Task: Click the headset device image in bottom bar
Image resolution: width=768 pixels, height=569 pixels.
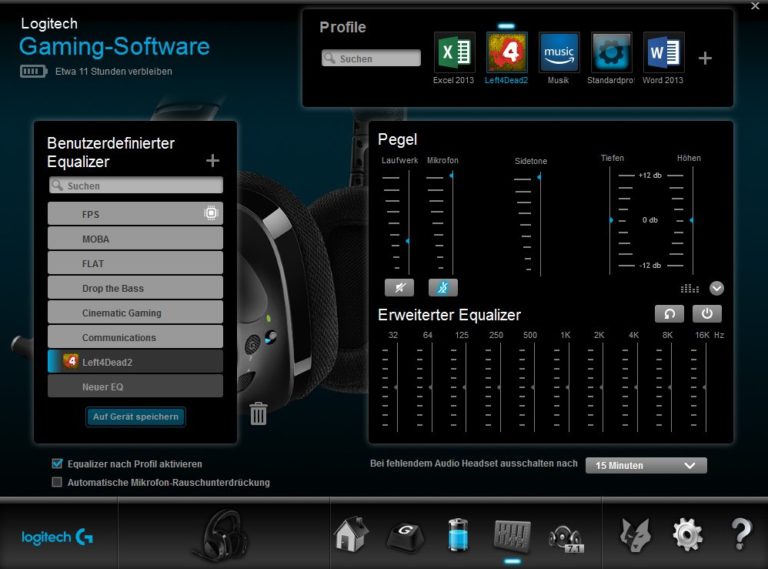Action: tap(223, 535)
